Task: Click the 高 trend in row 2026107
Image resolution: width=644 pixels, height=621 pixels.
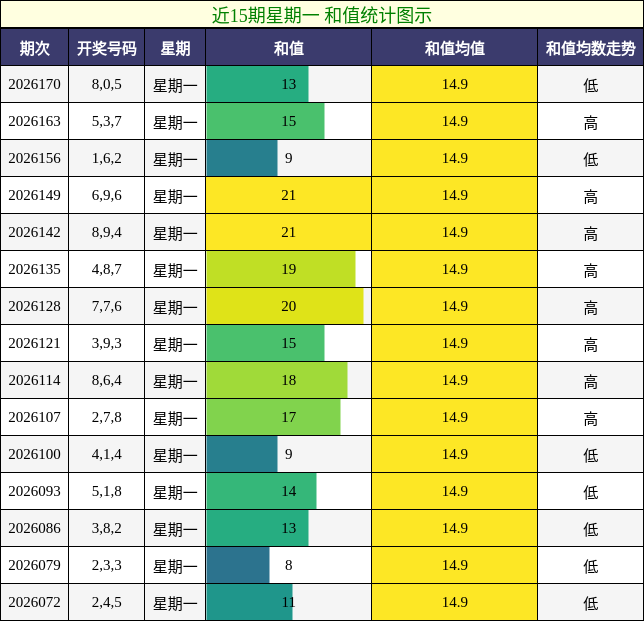Action: 591,418
